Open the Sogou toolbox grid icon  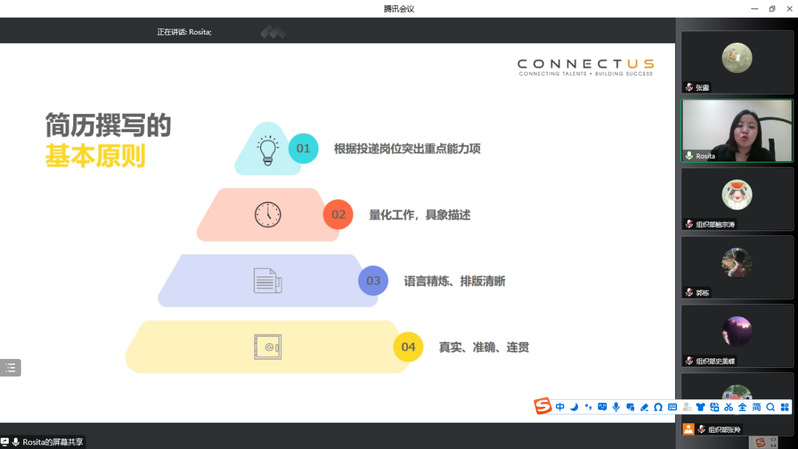(785, 407)
